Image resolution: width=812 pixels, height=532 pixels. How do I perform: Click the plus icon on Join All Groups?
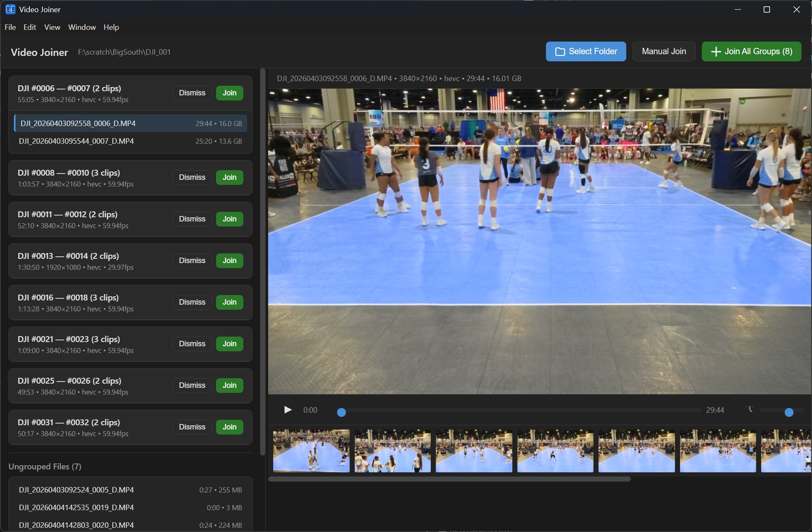pos(716,51)
